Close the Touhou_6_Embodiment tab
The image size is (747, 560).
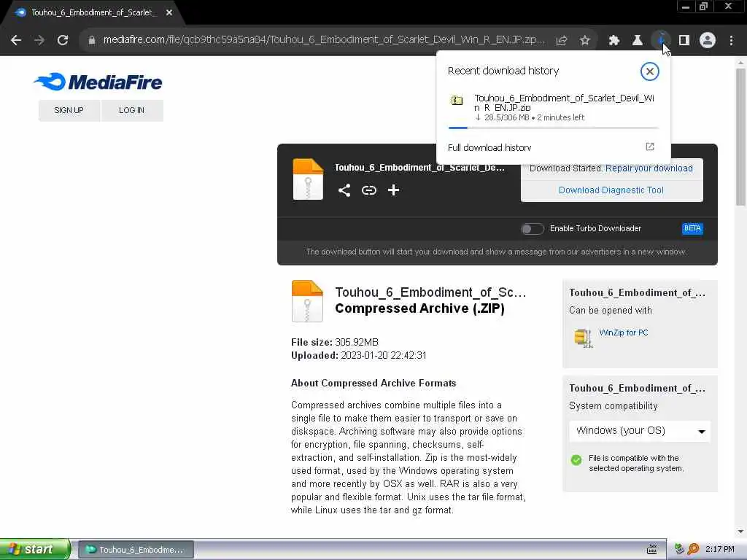(169, 13)
